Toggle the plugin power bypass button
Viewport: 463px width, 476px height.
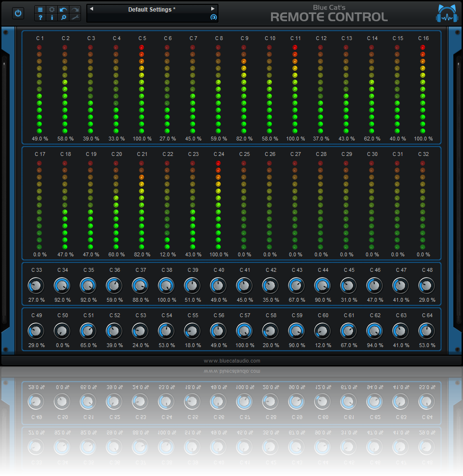click(18, 14)
